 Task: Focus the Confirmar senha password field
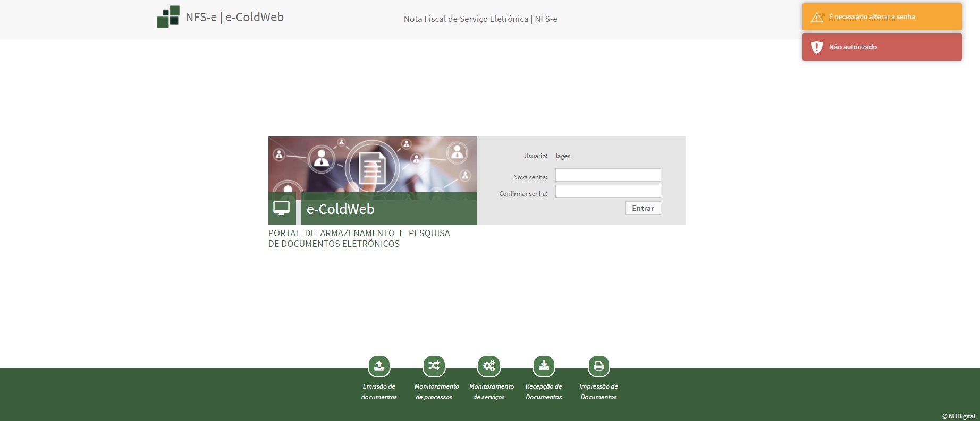pyautogui.click(x=608, y=192)
